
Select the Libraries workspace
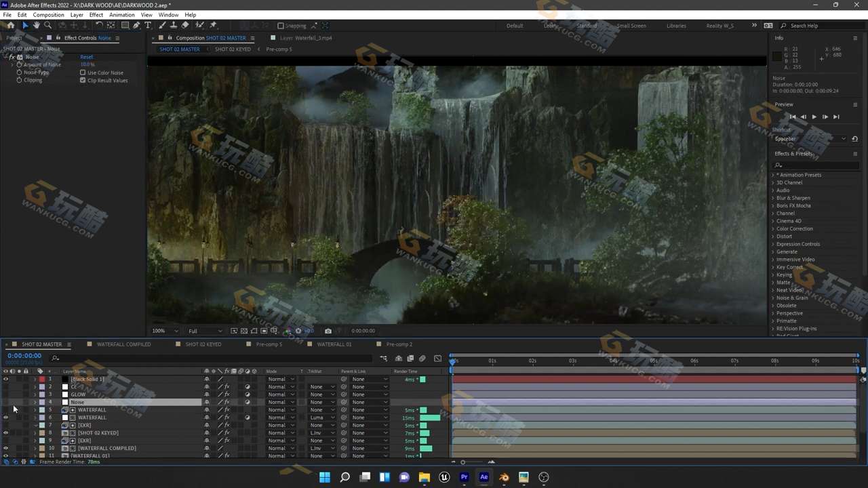(x=676, y=26)
